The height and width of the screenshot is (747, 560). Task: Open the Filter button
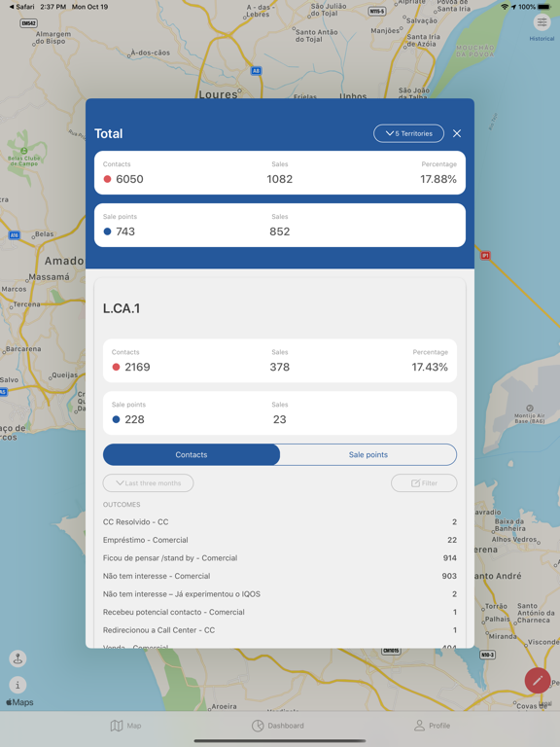424,483
